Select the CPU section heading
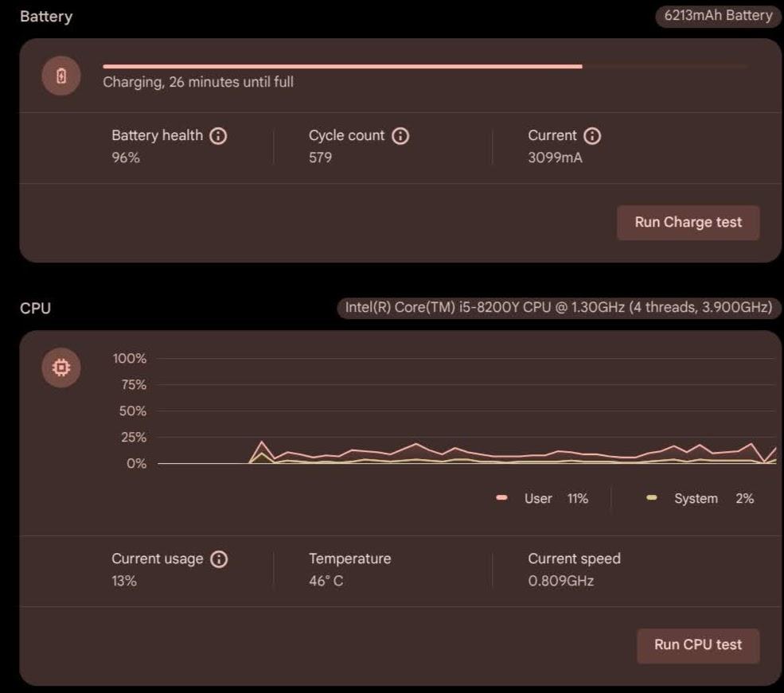Viewport: 784px width, 693px height. (x=35, y=309)
